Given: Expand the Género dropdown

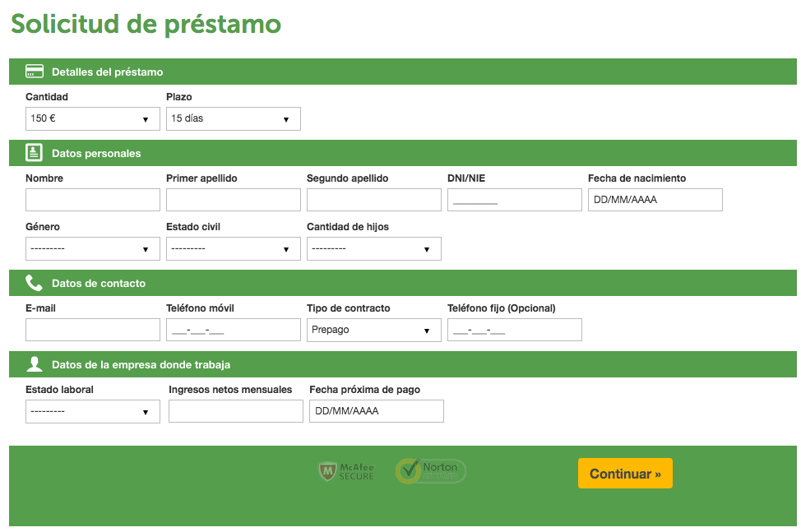Looking at the screenshot, I should point(92,248).
